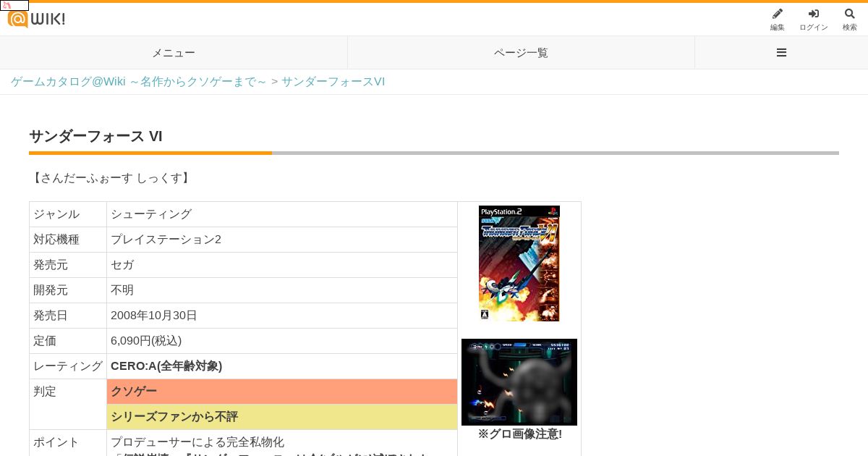The height and width of the screenshot is (456, 868).
Task: Click the シューティング cell
Action: 282,214
